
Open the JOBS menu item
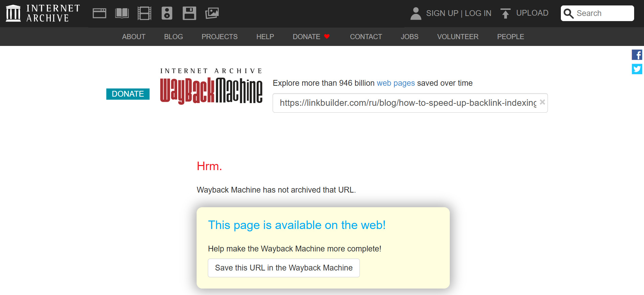pos(410,37)
